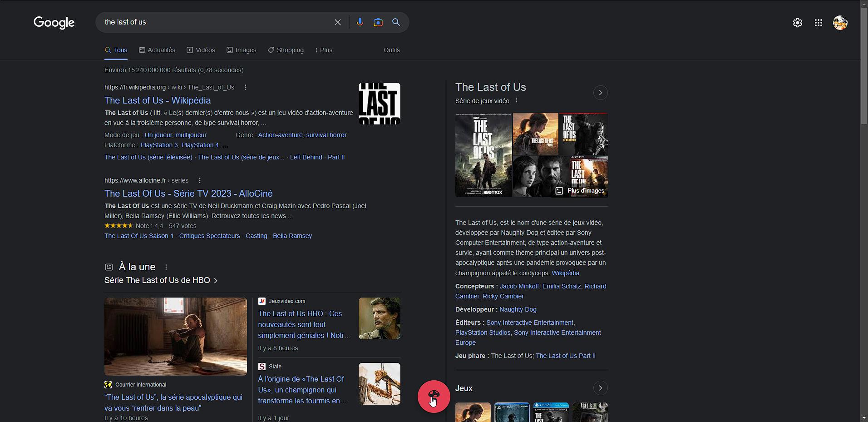Open the À la une options menu
The image size is (868, 422).
coord(165,267)
